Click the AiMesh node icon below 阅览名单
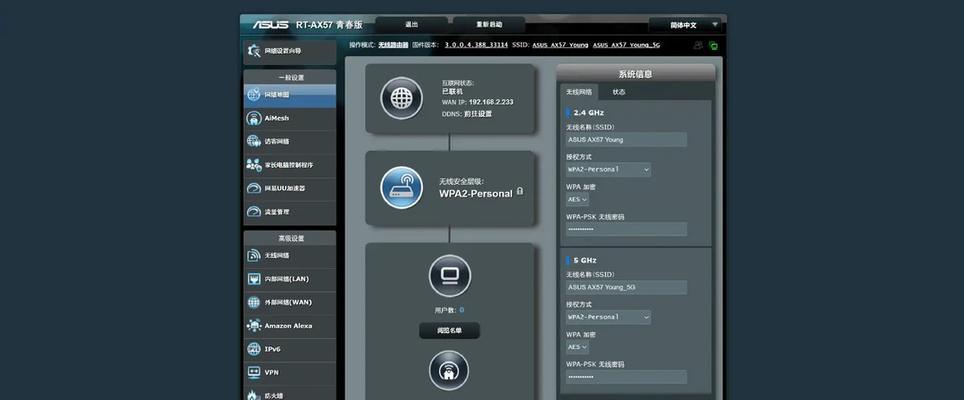 pyautogui.click(x=449, y=371)
